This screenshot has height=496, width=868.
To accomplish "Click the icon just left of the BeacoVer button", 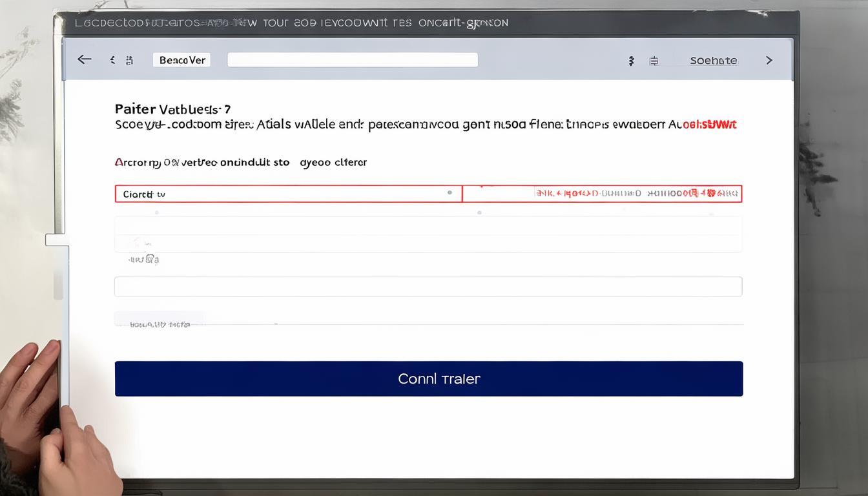I will (x=129, y=60).
